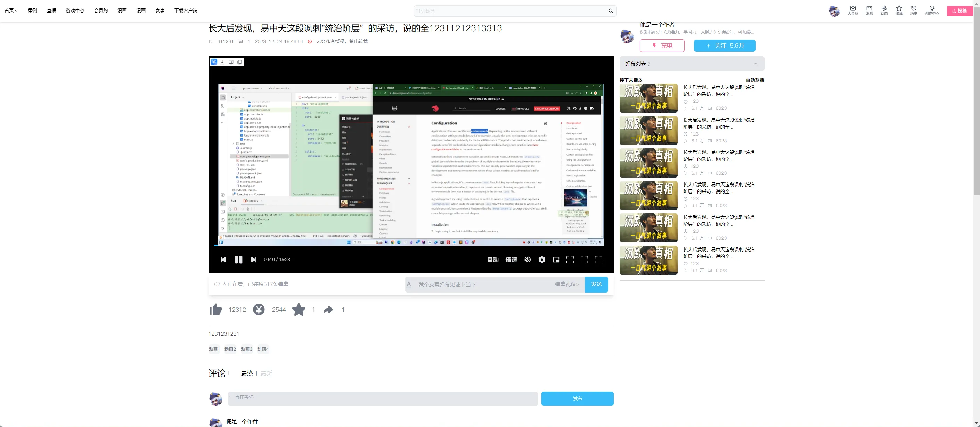Pause the video playback
980x427 pixels.
238,260
